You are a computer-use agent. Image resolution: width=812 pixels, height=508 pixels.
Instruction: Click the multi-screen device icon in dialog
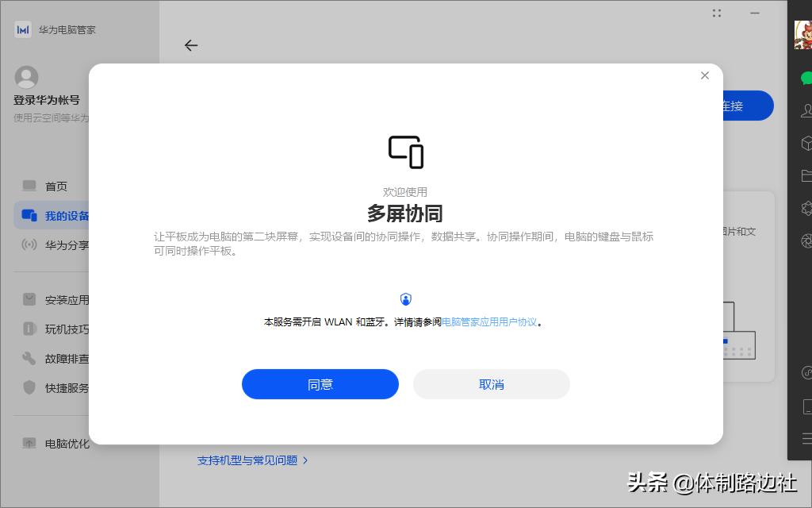click(406, 152)
